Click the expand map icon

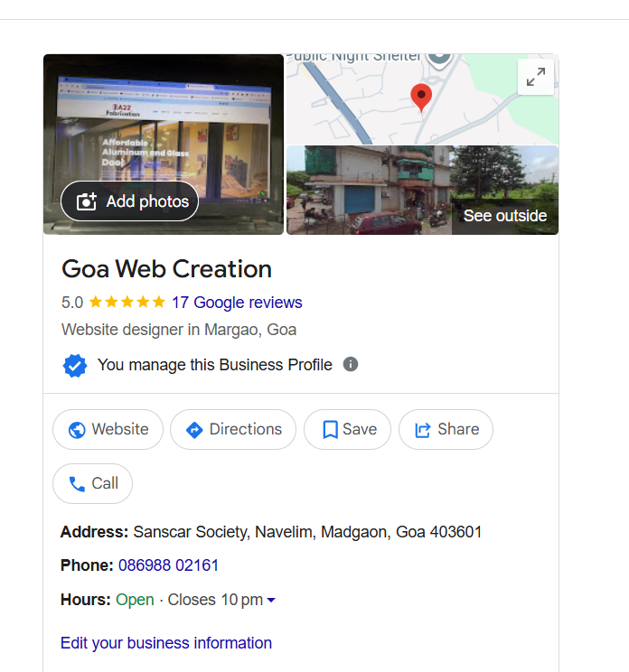coord(536,77)
